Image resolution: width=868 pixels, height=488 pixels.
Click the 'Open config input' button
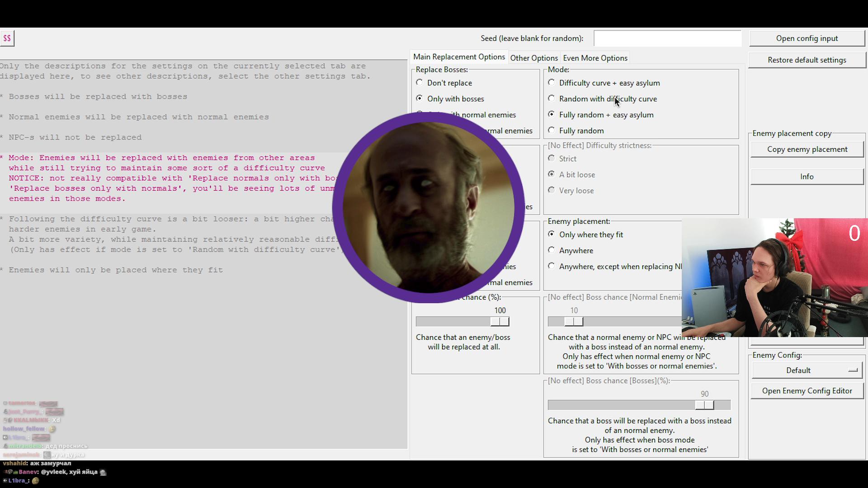pos(807,38)
